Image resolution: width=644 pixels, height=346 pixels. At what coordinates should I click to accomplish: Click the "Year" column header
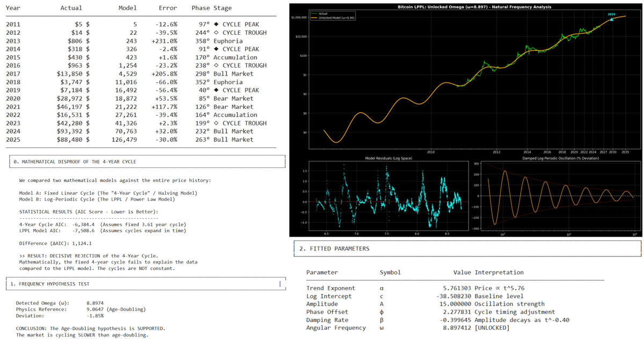(x=13, y=8)
